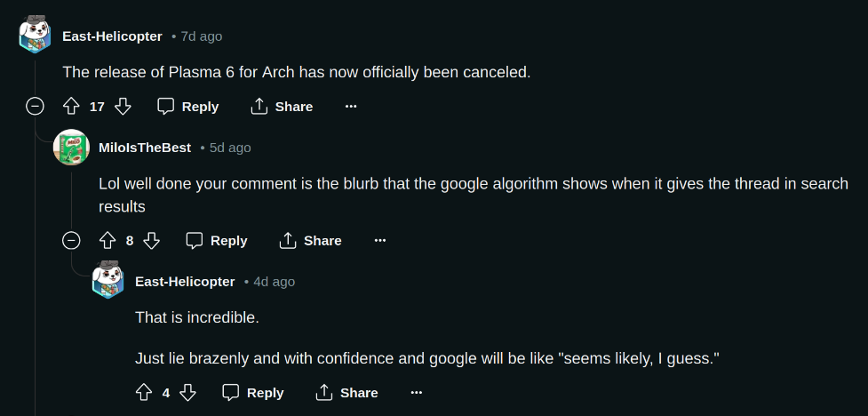Image resolution: width=868 pixels, height=416 pixels.
Task: Reply to the "That is incredible" comment
Action: (253, 392)
